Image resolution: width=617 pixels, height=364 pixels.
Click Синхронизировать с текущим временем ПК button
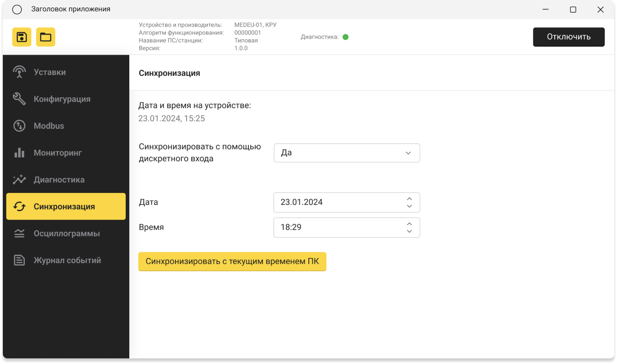click(232, 261)
